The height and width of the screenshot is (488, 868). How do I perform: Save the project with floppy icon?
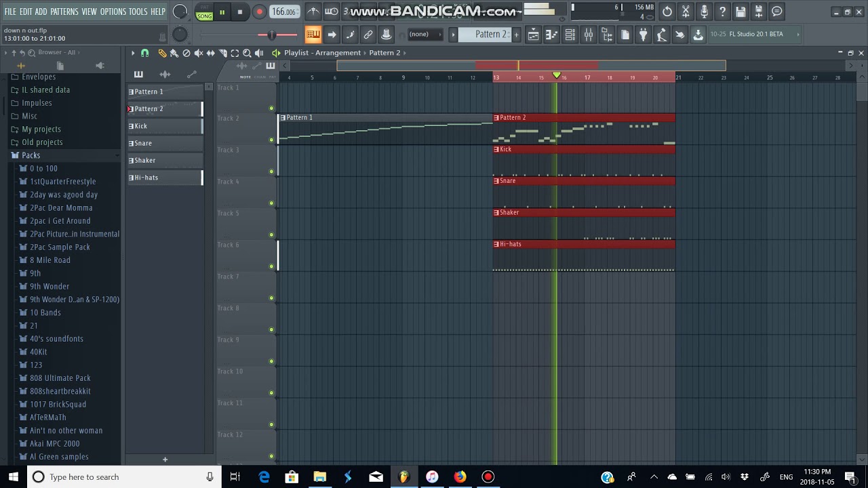741,12
